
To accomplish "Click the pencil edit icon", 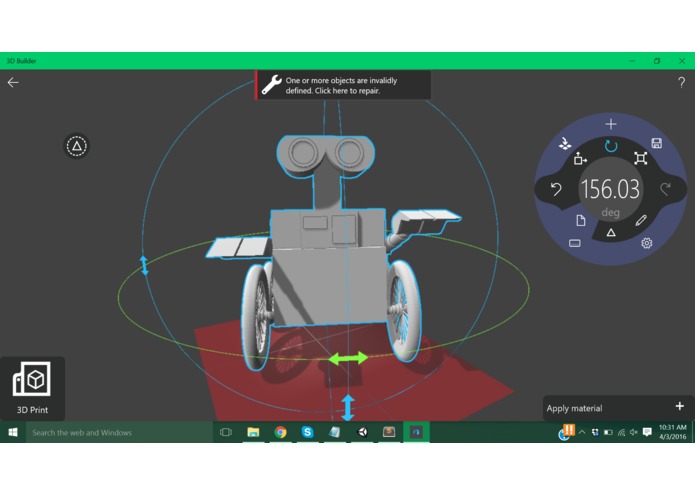I will click(x=641, y=220).
